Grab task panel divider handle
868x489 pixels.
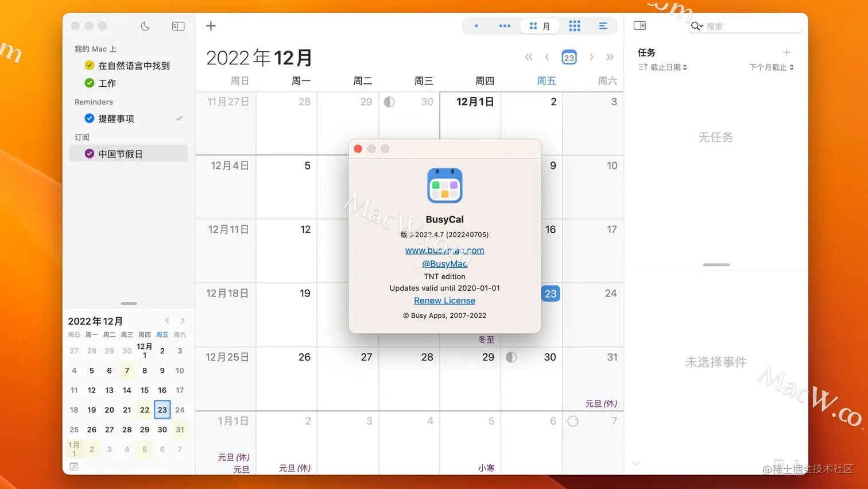pyautogui.click(x=716, y=265)
